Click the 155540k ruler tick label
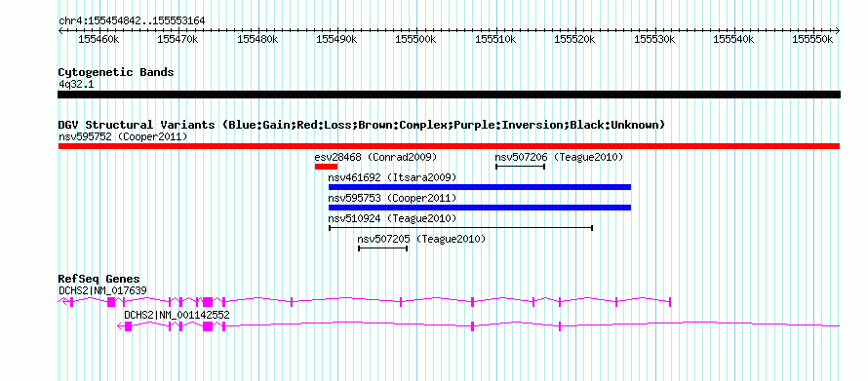868x381 pixels. 734,39
